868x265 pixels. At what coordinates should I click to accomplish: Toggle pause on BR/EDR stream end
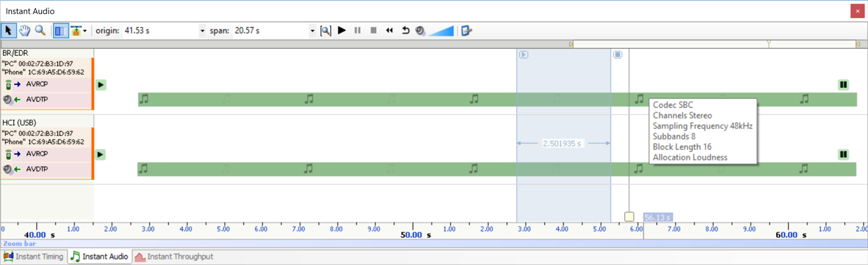click(843, 85)
